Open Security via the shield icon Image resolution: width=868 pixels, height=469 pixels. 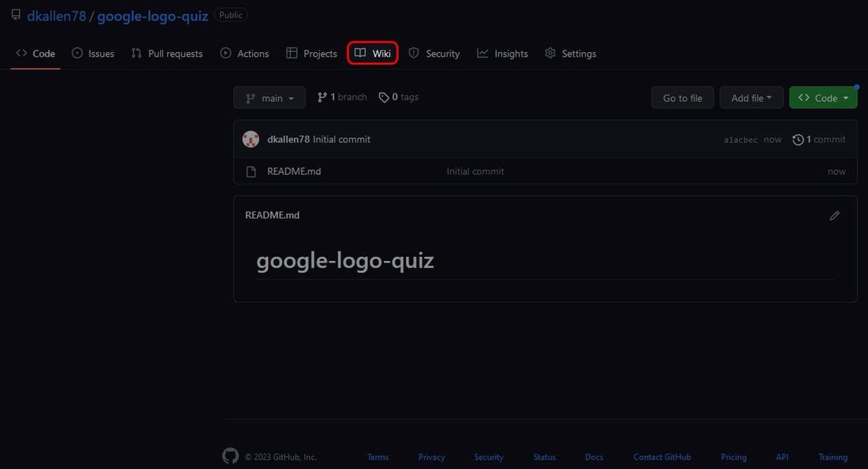[x=413, y=53]
